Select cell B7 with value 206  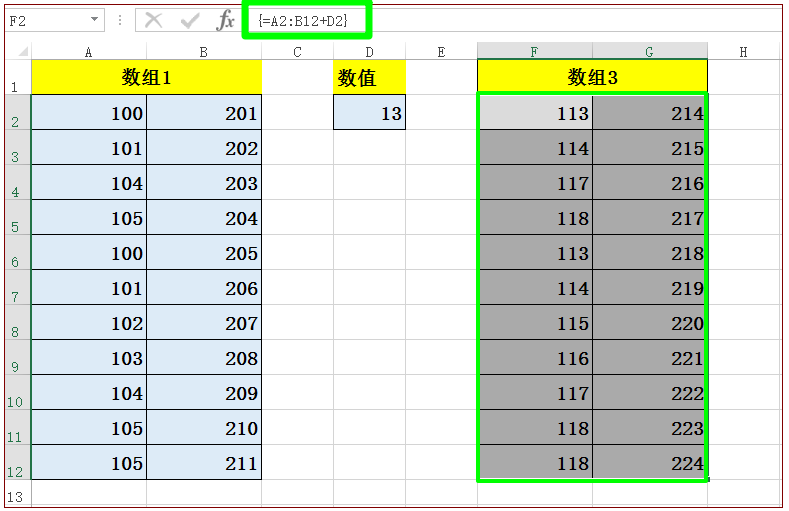tap(204, 287)
